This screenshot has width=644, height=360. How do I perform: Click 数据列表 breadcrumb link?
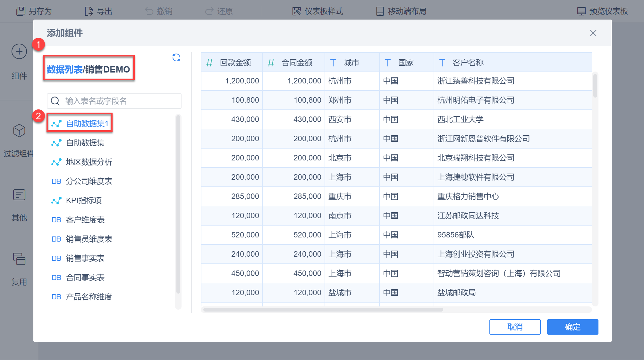click(64, 69)
